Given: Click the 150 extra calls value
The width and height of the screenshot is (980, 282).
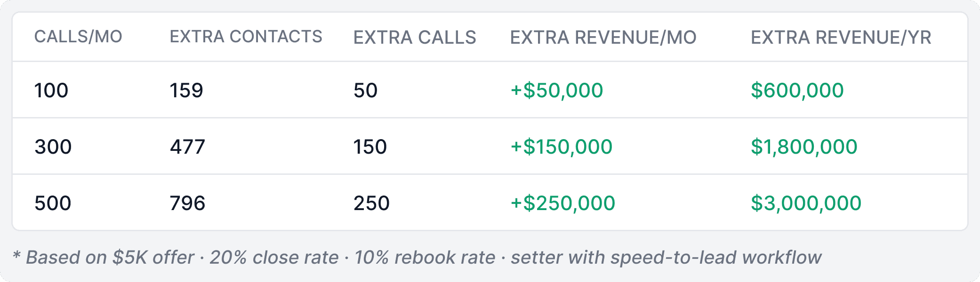Looking at the screenshot, I should click(x=370, y=147).
